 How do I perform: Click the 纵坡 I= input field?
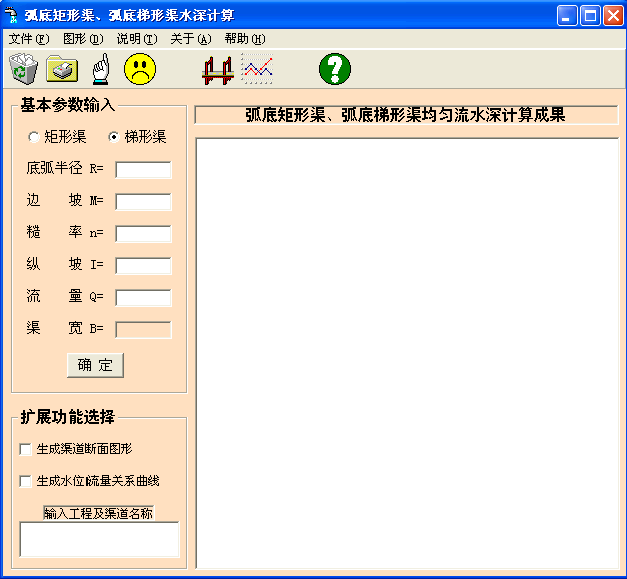click(144, 266)
